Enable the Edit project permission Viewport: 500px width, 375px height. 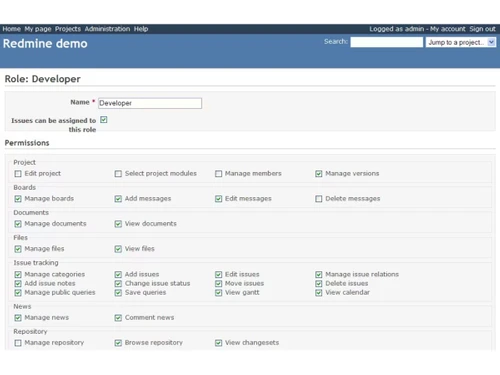(18, 174)
